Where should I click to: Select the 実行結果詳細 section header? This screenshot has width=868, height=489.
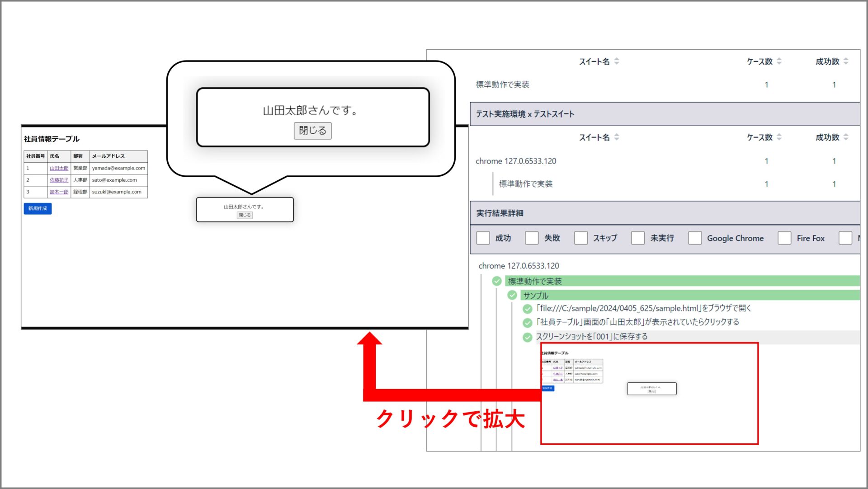tap(500, 213)
